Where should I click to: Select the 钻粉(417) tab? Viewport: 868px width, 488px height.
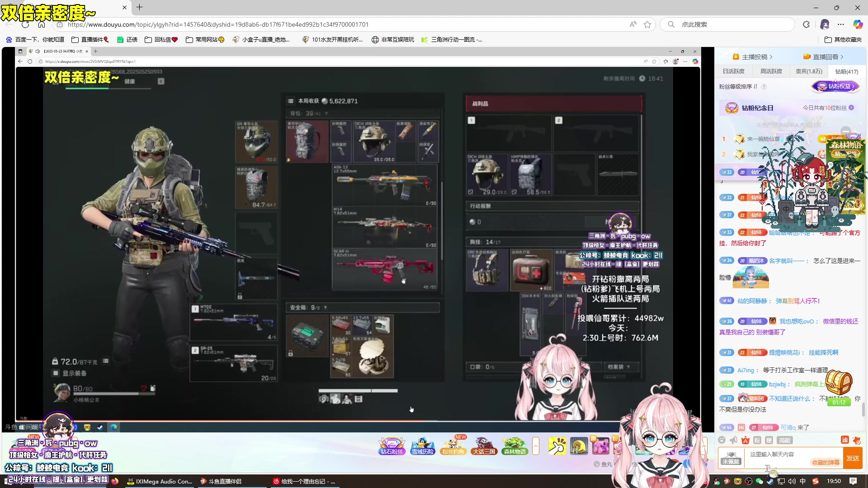(x=846, y=71)
